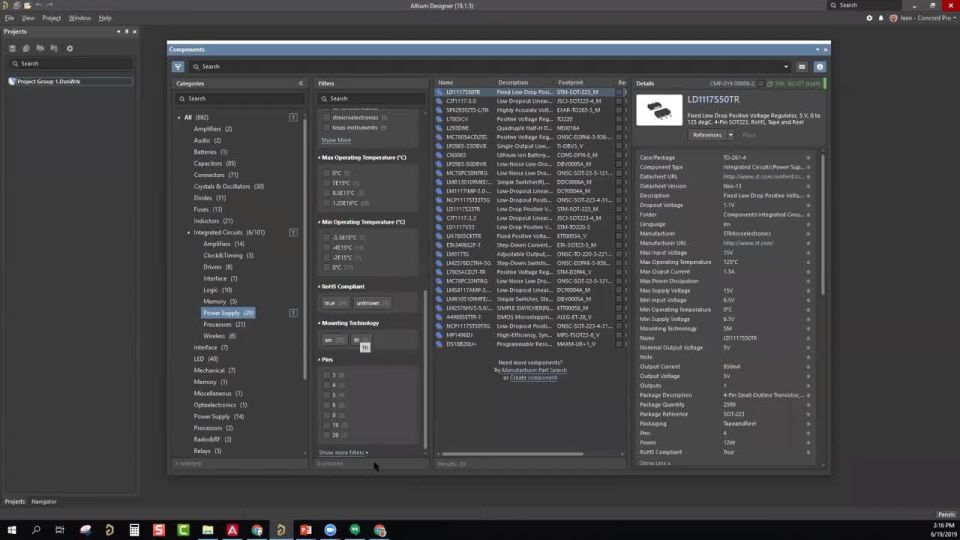Check the Pins 16 filter checkbox

click(x=326, y=425)
